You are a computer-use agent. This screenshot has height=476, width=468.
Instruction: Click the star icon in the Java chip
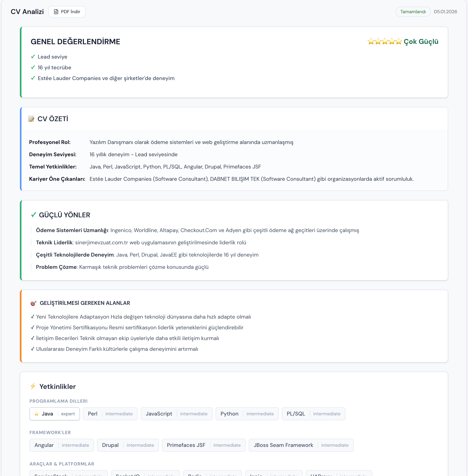(37, 414)
